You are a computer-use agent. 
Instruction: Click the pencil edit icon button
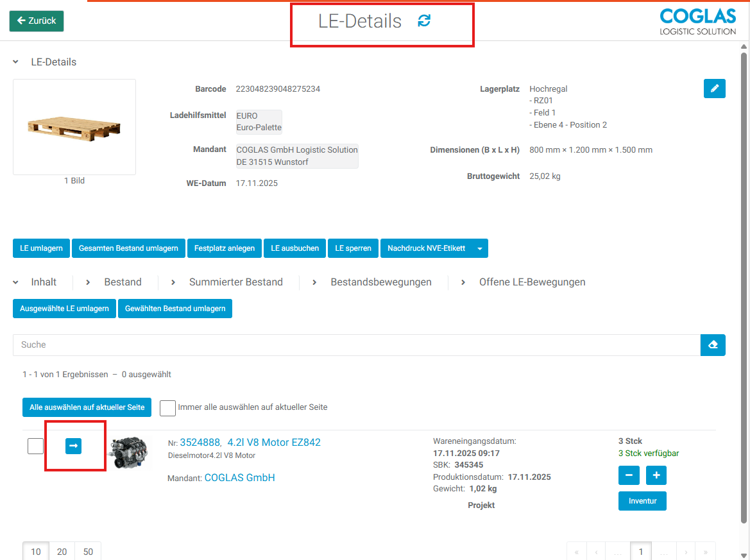(714, 89)
